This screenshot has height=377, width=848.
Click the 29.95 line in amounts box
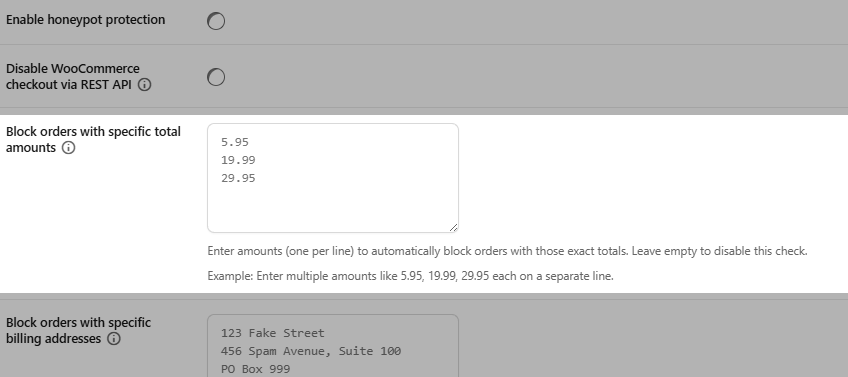(x=238, y=178)
